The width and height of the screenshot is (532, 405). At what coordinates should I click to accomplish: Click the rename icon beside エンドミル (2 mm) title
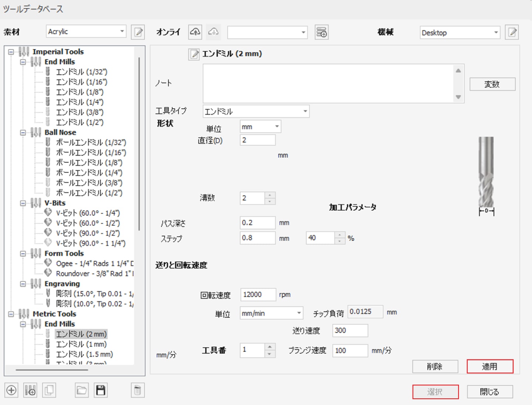pyautogui.click(x=194, y=54)
